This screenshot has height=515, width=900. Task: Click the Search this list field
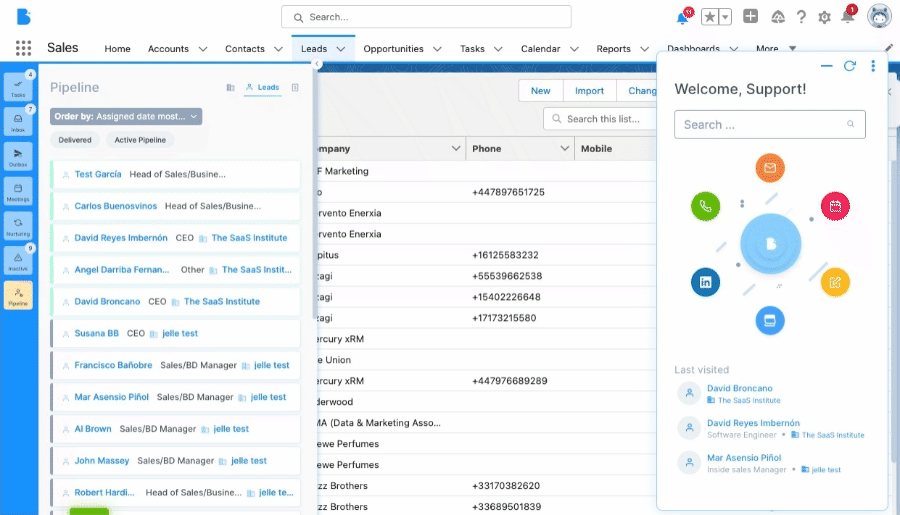600,119
